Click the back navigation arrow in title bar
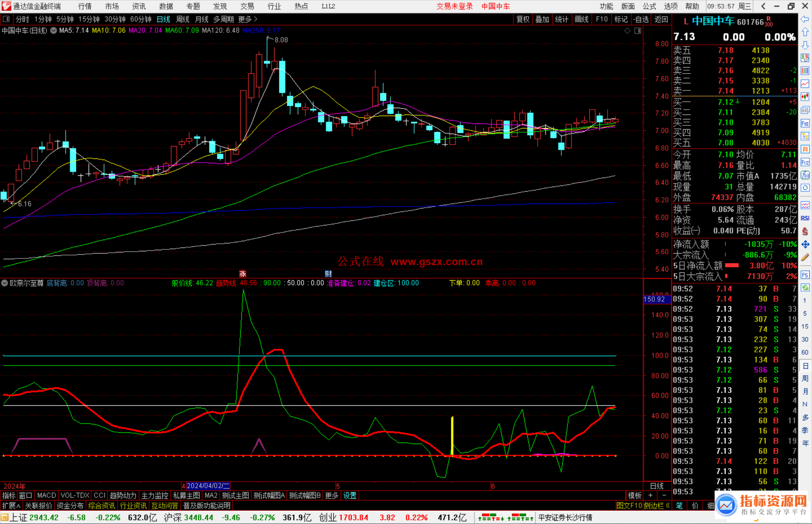812x524 pixels. click(763, 6)
